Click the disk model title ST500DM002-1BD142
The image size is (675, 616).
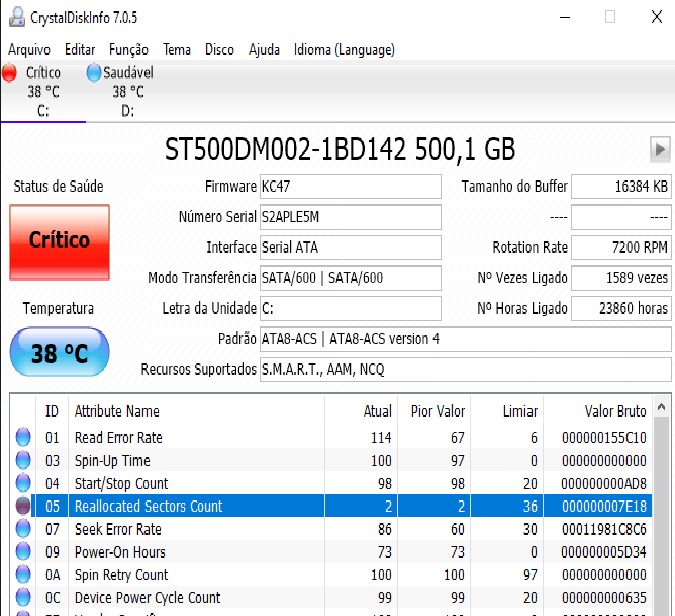point(285,149)
